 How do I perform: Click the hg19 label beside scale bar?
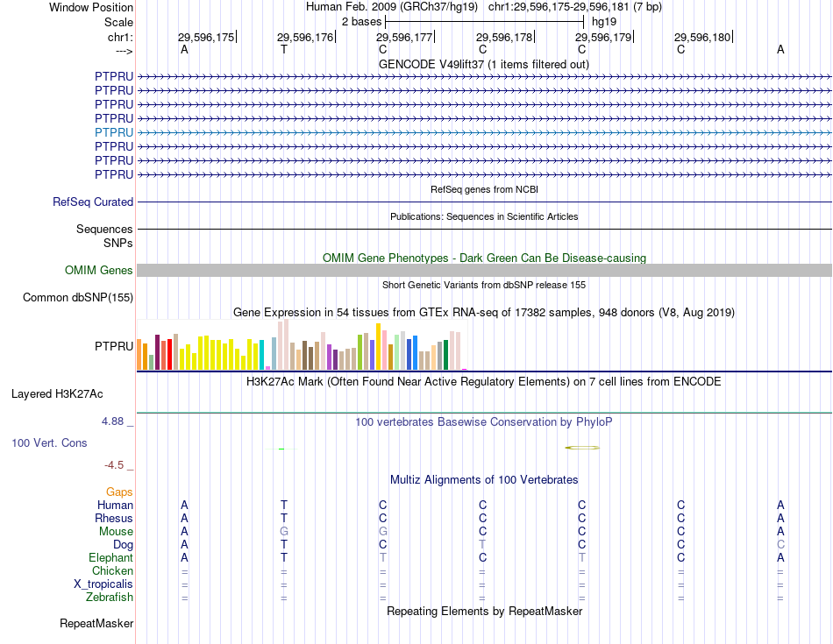point(604,22)
